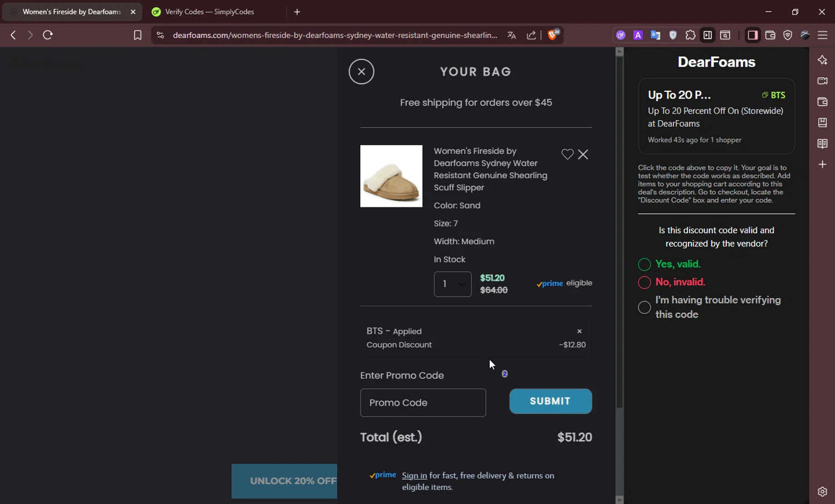835x504 pixels.
Task: Open sidebar settings gear
Action: pyautogui.click(x=822, y=492)
